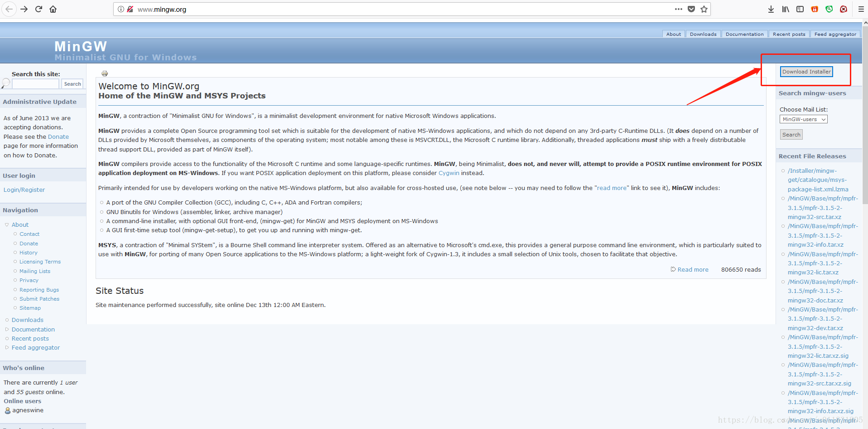Screen dimensions: 868x429
Task: Reload the page with refresh icon
Action: click(39, 9)
